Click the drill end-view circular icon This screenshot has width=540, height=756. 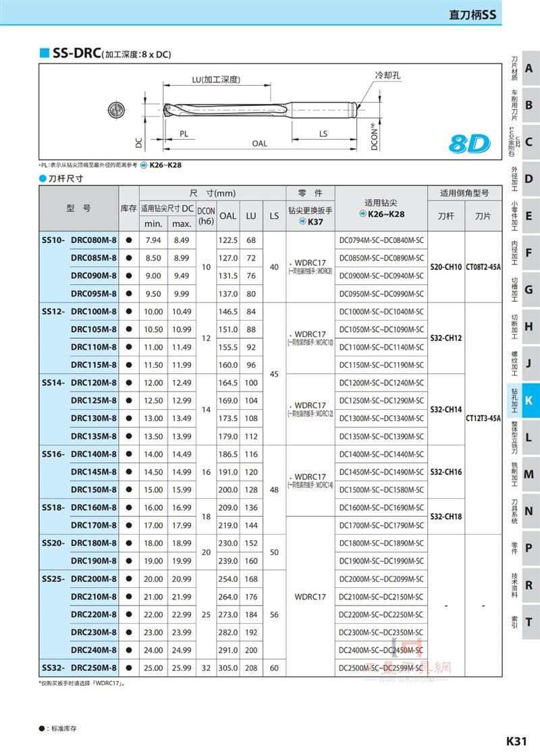(x=116, y=111)
